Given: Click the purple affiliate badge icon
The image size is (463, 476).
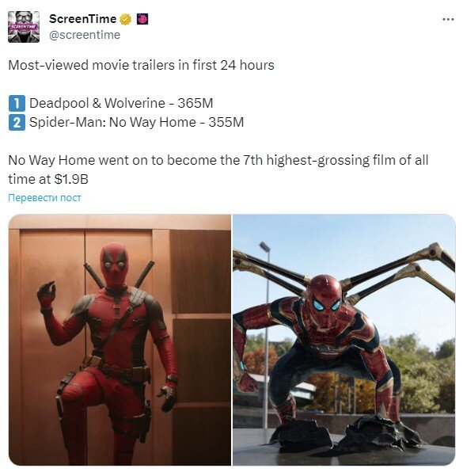Looking at the screenshot, I should 142,19.
